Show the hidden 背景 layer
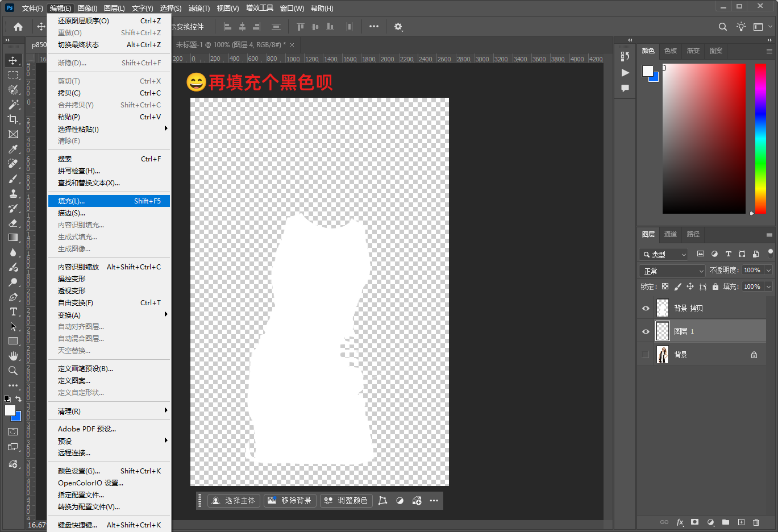Screen dimensions: 778x532 coord(646,355)
